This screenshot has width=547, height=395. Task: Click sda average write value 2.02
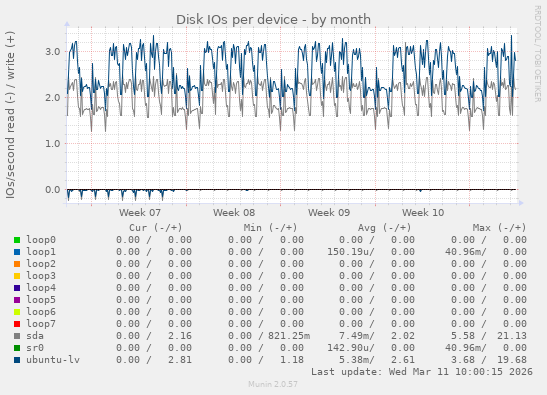coord(403,336)
